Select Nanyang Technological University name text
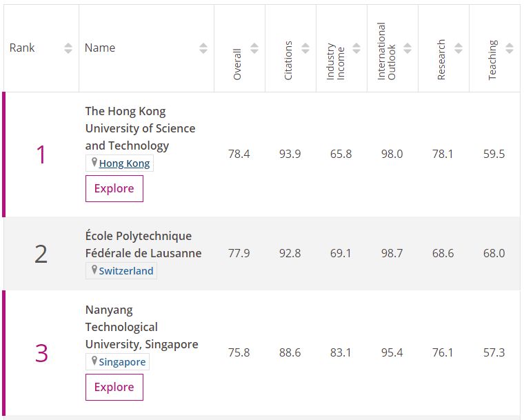The width and height of the screenshot is (524, 420). pos(142,327)
